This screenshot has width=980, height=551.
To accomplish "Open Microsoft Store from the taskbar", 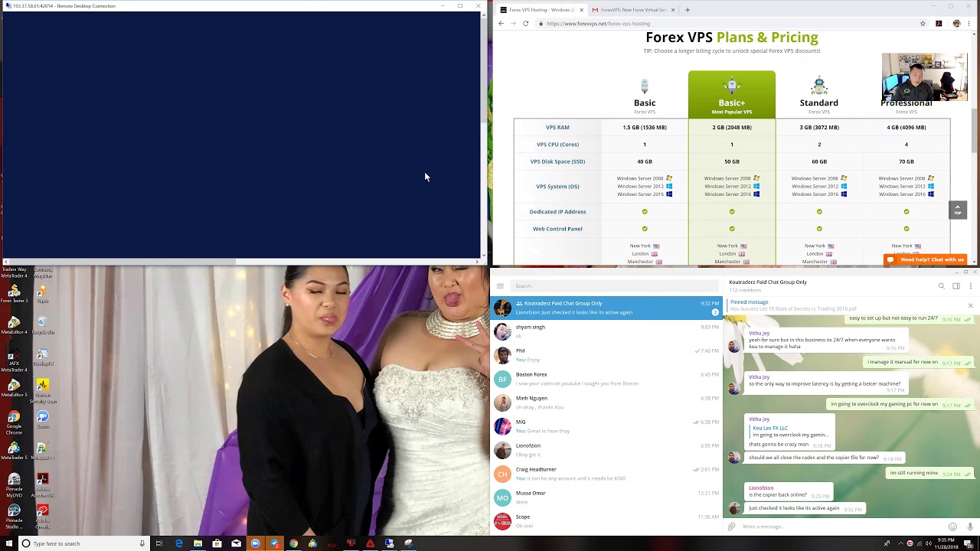I will pos(217,543).
